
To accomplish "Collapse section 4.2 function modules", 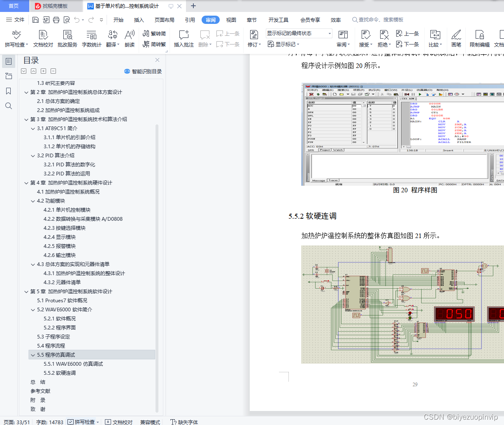I will [x=33, y=201].
